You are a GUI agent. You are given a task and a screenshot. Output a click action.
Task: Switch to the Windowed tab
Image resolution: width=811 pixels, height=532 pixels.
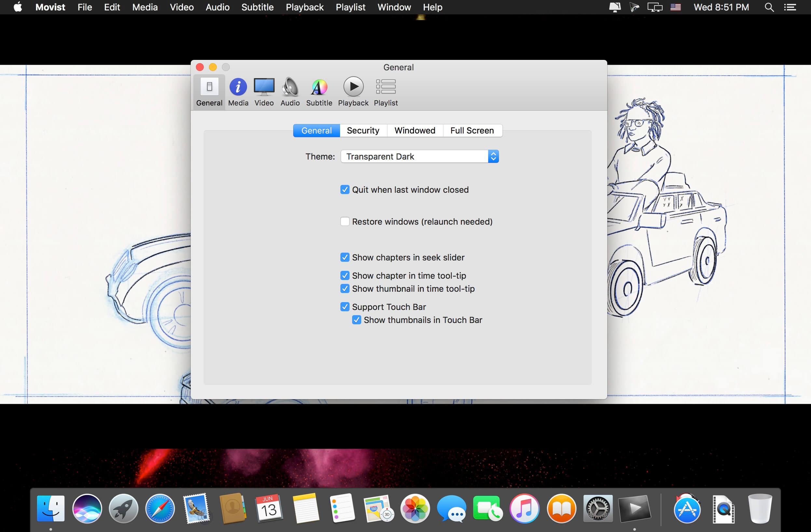[415, 131]
